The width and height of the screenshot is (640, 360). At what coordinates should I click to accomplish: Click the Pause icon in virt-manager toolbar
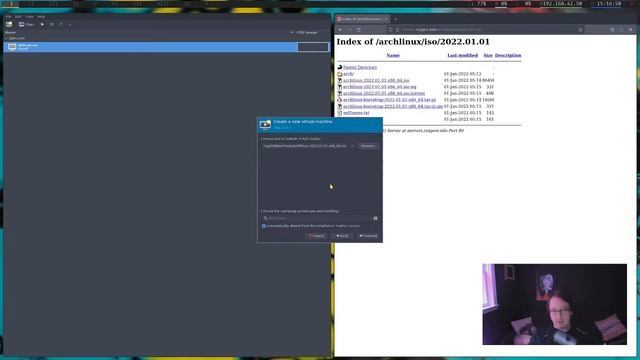click(x=52, y=24)
